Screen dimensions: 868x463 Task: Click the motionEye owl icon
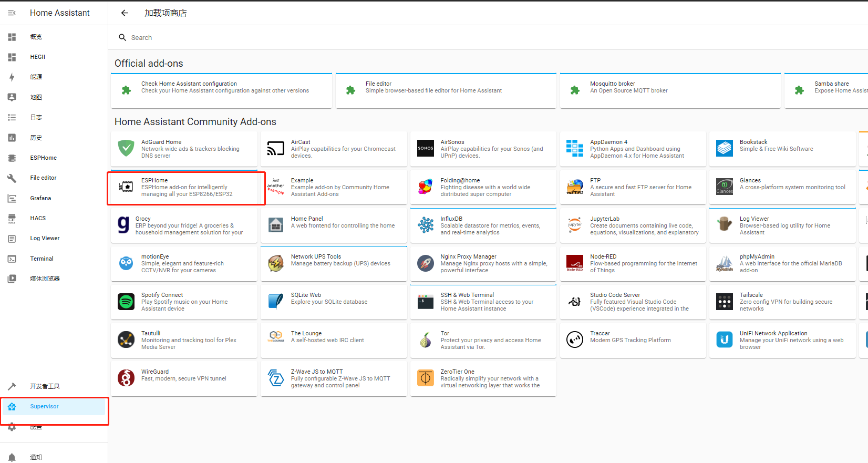[126, 263]
